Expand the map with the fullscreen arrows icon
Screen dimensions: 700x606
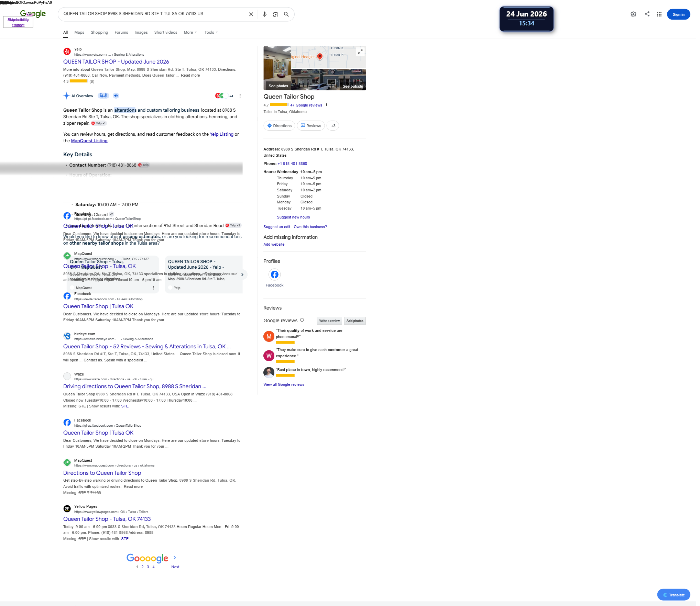(360, 52)
